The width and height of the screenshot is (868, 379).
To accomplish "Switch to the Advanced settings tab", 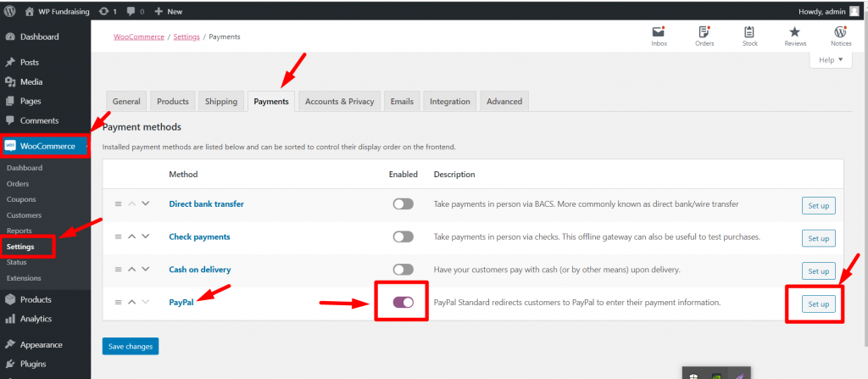I will pos(504,102).
